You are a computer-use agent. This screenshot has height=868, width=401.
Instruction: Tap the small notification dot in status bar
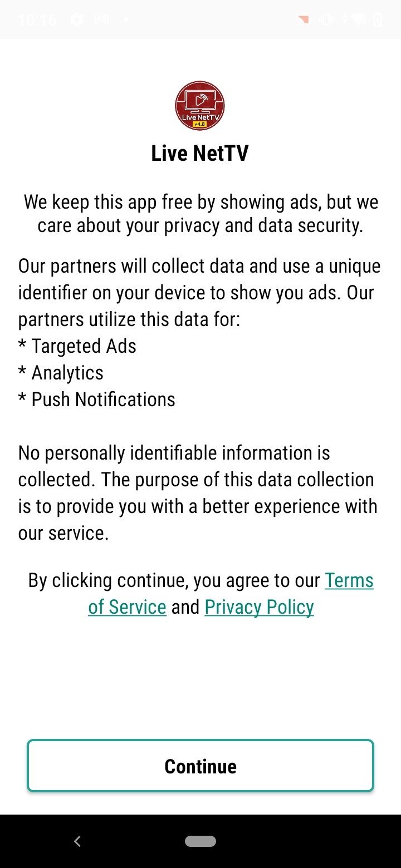click(126, 20)
